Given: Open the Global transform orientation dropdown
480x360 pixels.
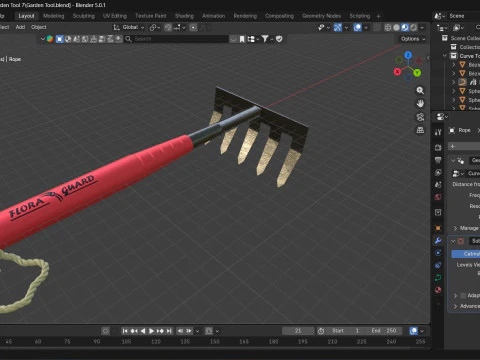Looking at the screenshot, I should click(129, 27).
